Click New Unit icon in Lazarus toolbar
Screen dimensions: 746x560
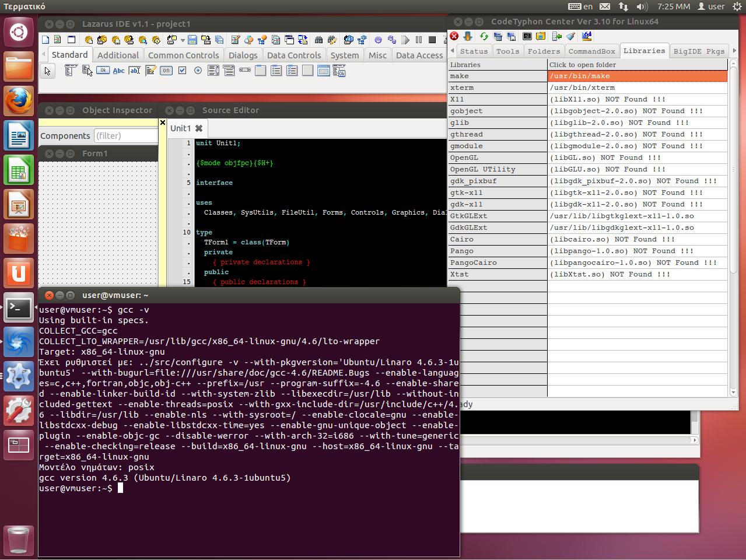pyautogui.click(x=58, y=40)
